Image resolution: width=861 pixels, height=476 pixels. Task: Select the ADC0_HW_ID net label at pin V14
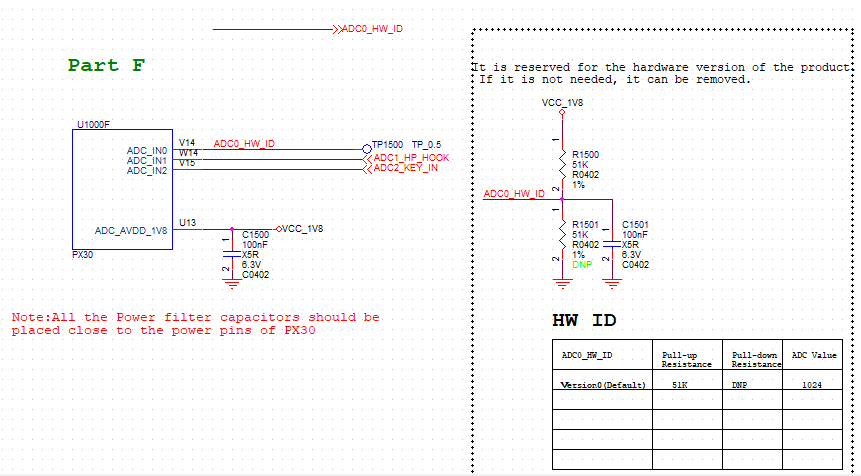(244, 144)
